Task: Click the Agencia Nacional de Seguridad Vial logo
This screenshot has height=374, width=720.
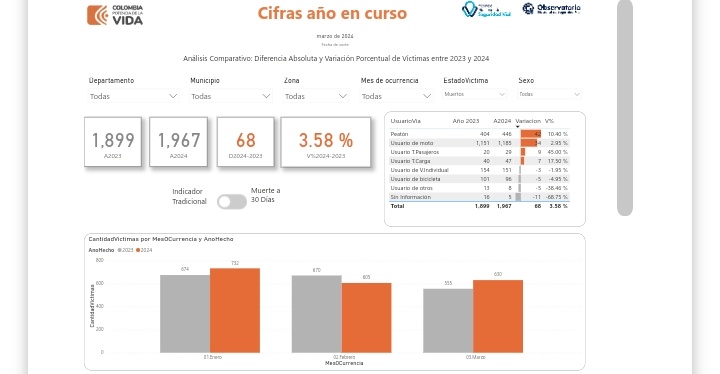Action: [x=486, y=9]
